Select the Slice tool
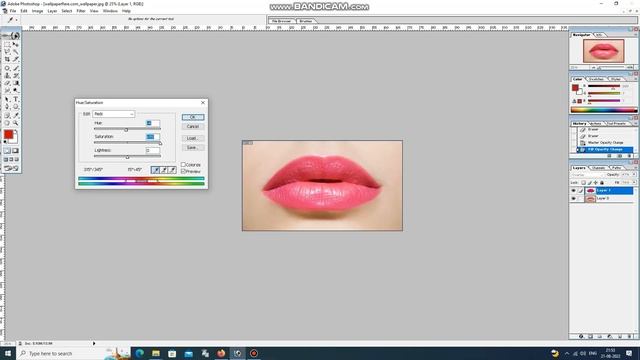 pyautogui.click(x=16, y=60)
